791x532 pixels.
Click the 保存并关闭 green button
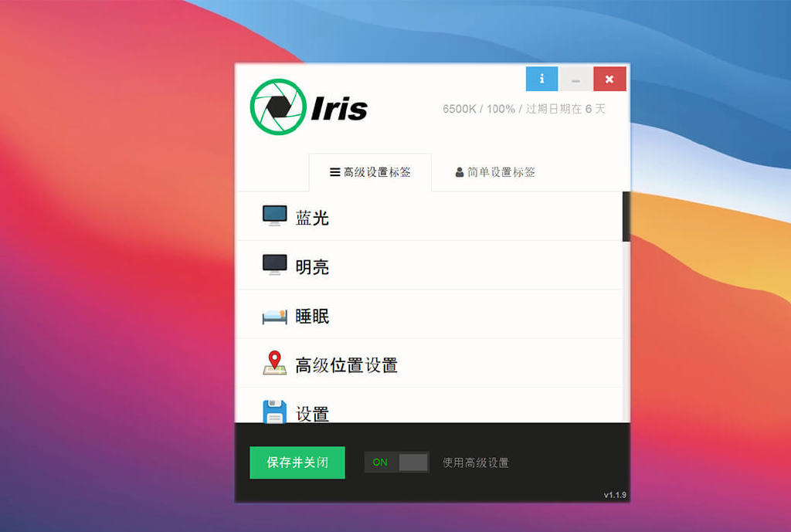pyautogui.click(x=297, y=463)
